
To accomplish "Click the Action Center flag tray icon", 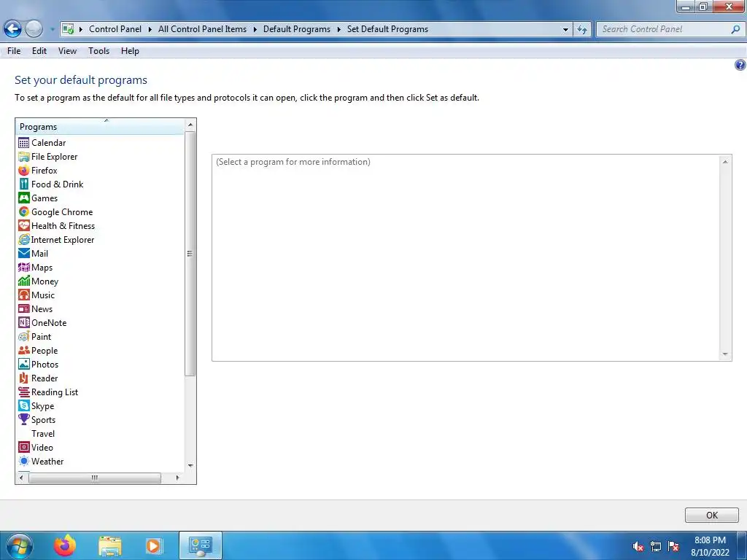I will coord(673,546).
